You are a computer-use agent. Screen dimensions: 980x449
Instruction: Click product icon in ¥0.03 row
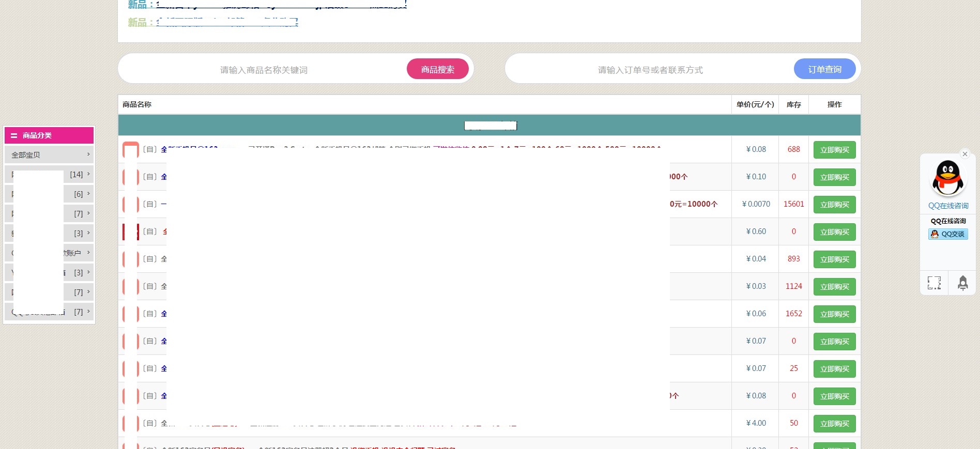coord(131,286)
